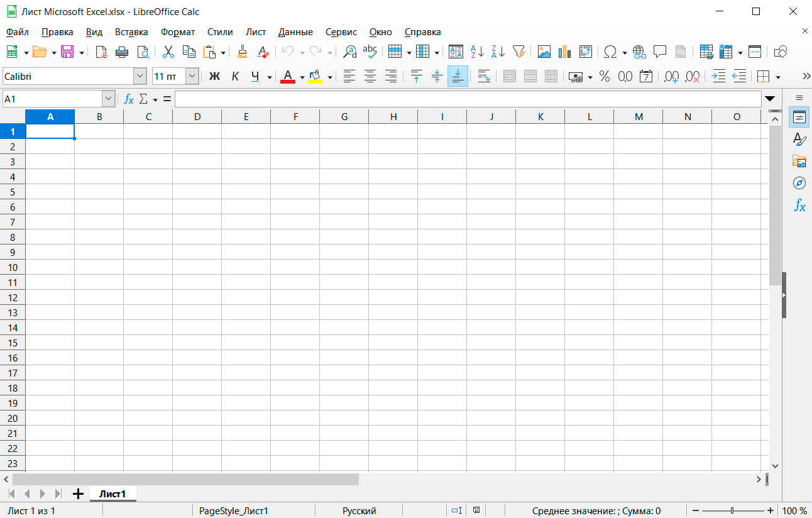Image resolution: width=812 pixels, height=518 pixels.
Task: Click the Paste clipboard icon
Action: coord(210,52)
